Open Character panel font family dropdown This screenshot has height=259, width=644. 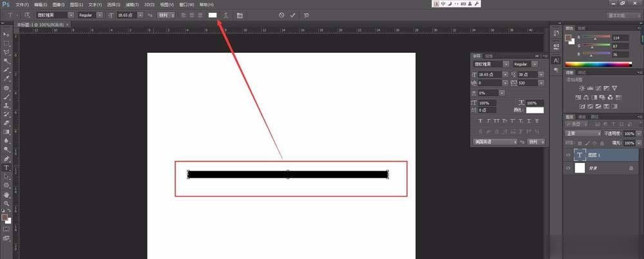click(506, 64)
